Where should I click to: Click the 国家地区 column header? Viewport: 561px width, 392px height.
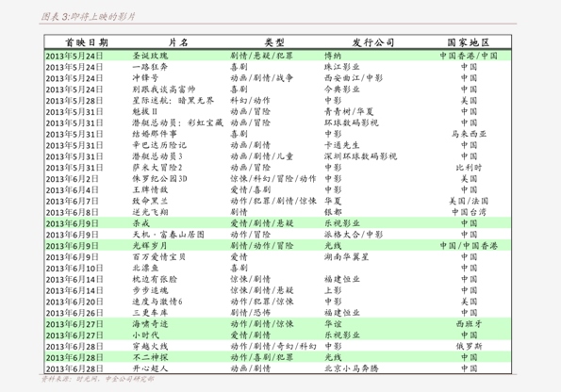pyautogui.click(x=468, y=42)
